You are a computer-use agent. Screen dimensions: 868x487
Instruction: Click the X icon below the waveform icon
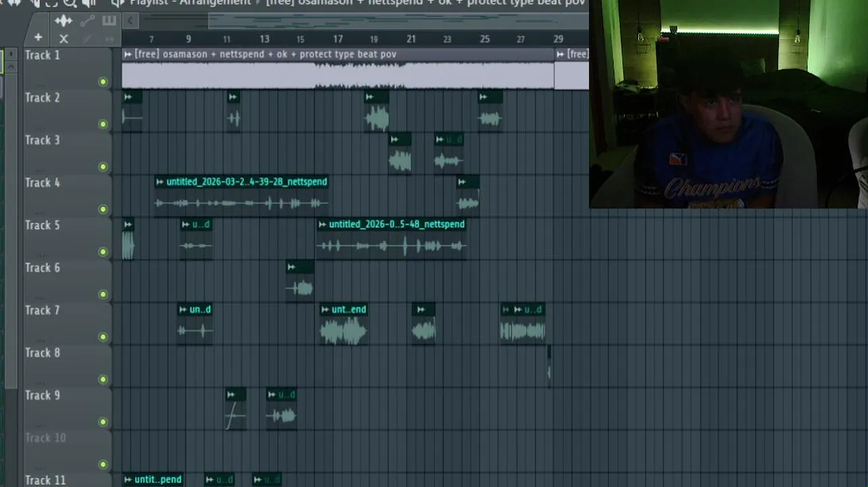tap(64, 39)
